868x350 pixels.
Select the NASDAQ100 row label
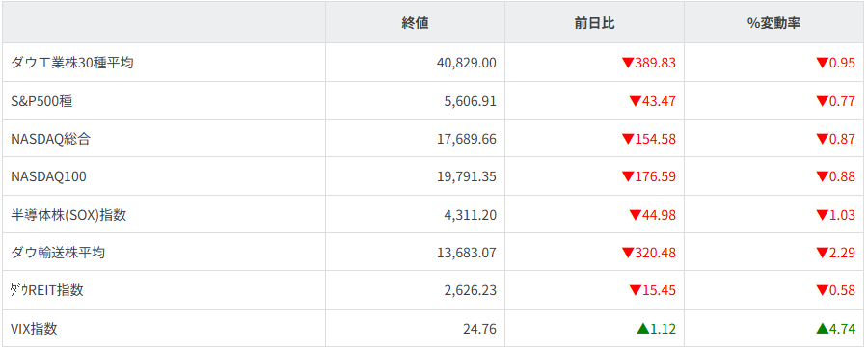[x=49, y=176]
